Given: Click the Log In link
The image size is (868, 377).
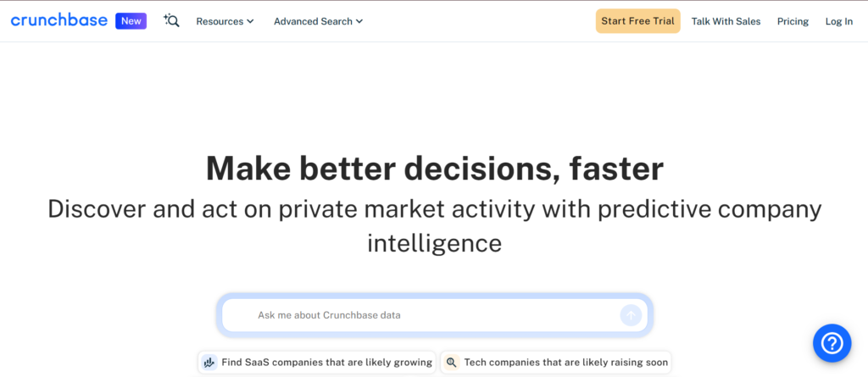Looking at the screenshot, I should tap(838, 21).
